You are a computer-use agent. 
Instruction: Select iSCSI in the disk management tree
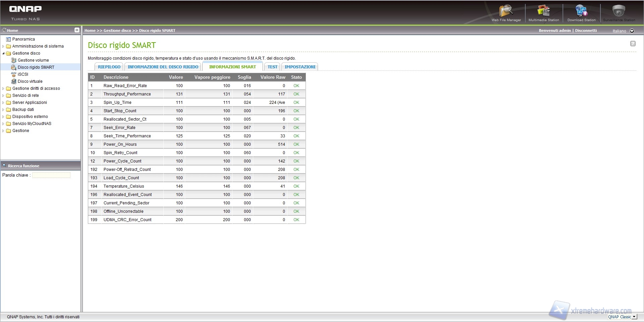[x=23, y=74]
